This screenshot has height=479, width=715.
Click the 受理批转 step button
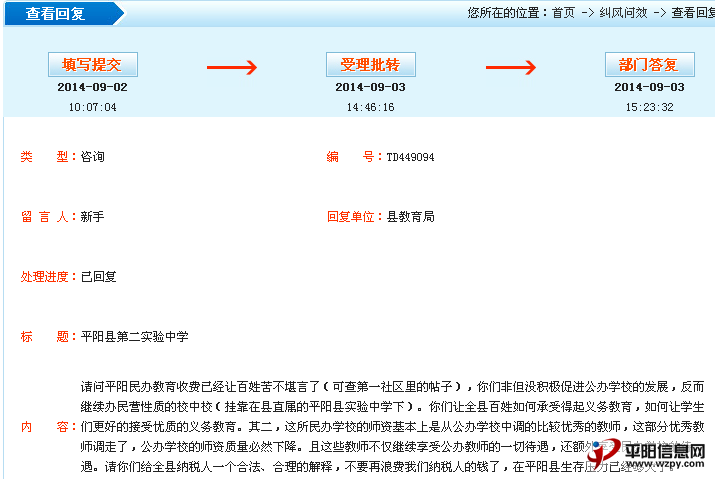pyautogui.click(x=371, y=65)
